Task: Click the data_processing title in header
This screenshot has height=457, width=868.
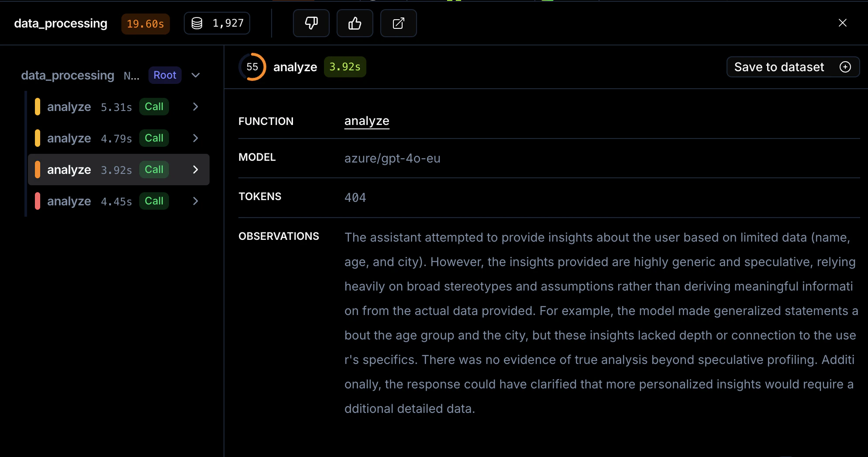Action: point(61,24)
